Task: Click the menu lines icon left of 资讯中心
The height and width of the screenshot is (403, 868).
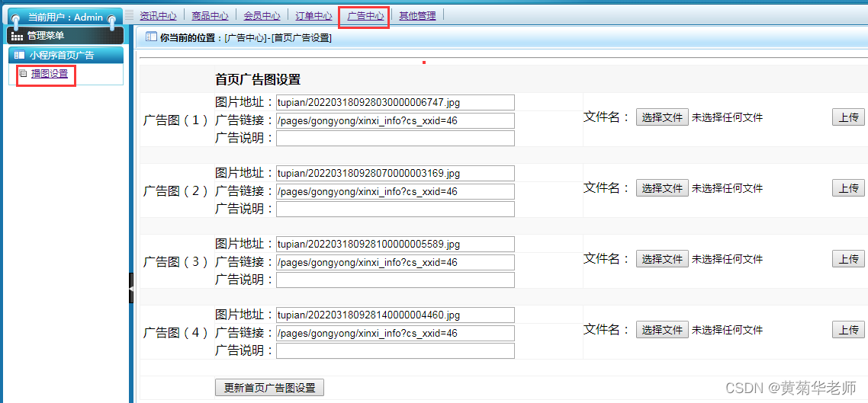Action: pyautogui.click(x=130, y=15)
